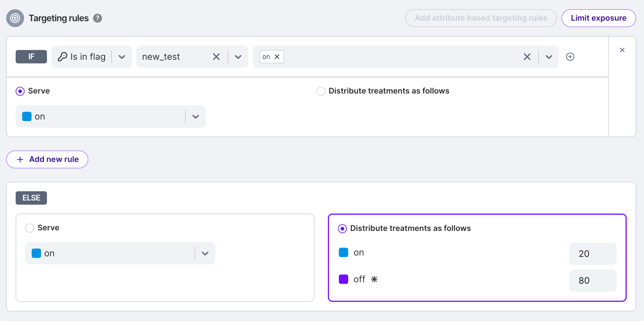
Task: Open the Targeting rules help question mark
Action: 98,18
